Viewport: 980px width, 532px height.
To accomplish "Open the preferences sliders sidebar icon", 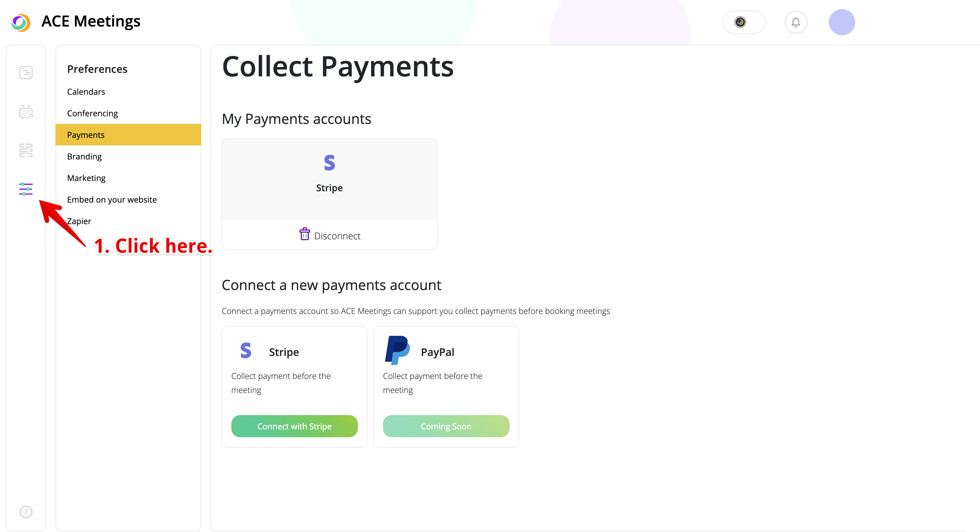I will (26, 189).
